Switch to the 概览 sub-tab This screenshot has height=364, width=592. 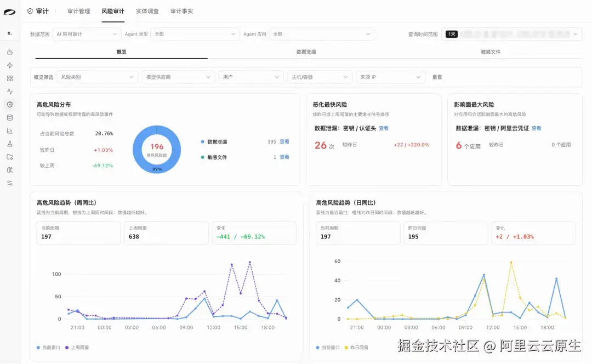click(x=122, y=52)
